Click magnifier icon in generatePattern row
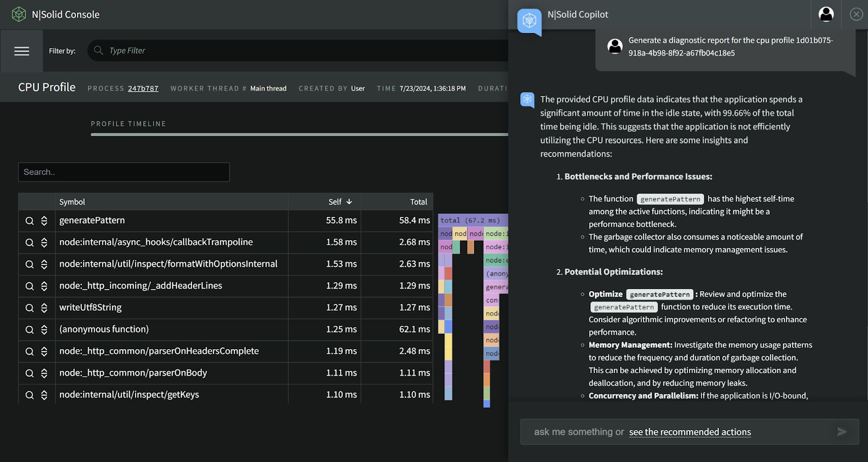 click(x=29, y=221)
